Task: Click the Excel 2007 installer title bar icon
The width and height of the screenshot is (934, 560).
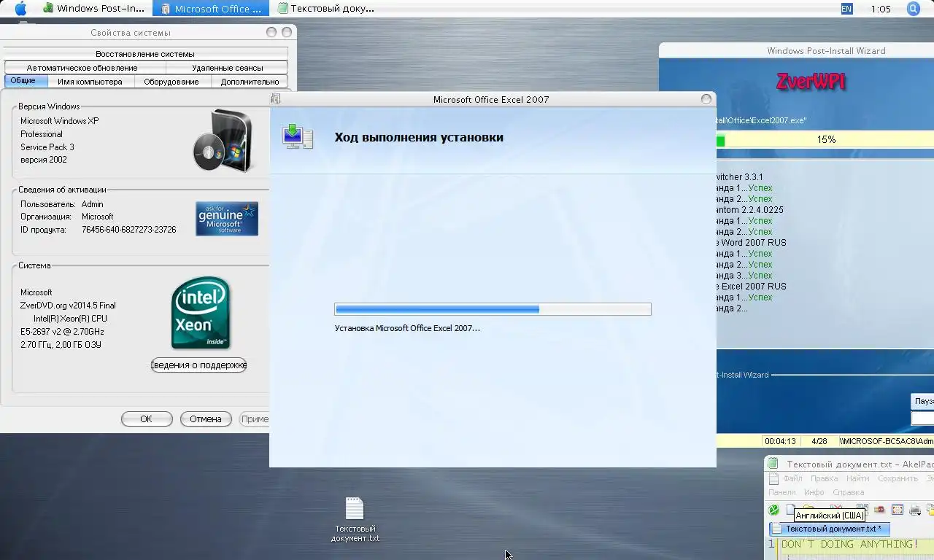Action: (276, 99)
